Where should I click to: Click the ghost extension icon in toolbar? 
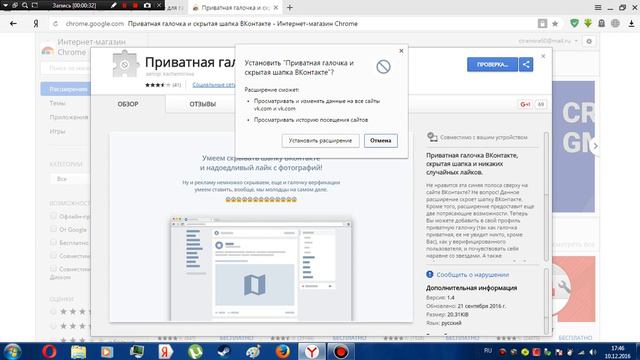point(601,23)
